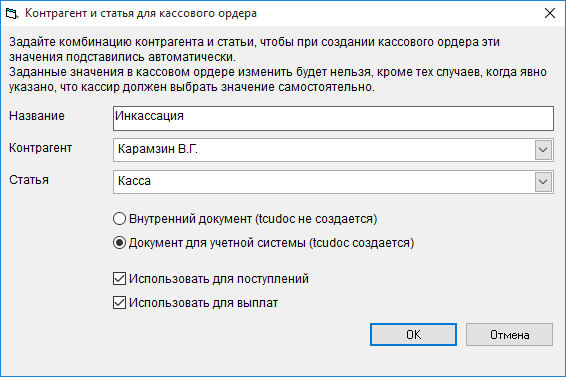Image resolution: width=566 pixels, height=377 pixels.
Task: Click the dialog title bar icon
Action: [12, 13]
